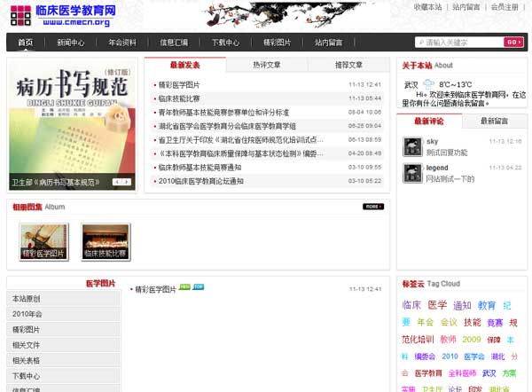532x392 pixels.
Task: Click sky's comment avatar
Action: pyautogui.click(x=411, y=146)
